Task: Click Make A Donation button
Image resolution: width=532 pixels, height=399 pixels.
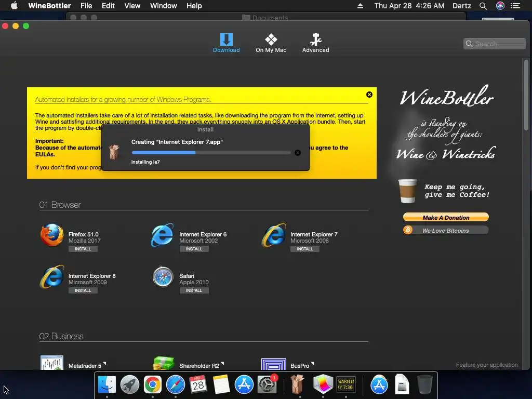Action: pyautogui.click(x=446, y=218)
